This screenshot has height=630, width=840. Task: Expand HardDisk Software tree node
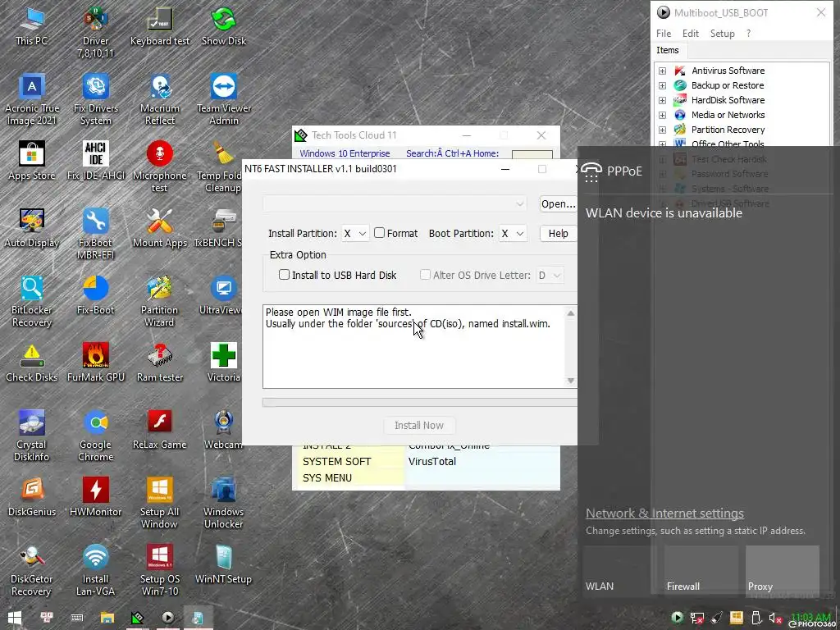[663, 100]
